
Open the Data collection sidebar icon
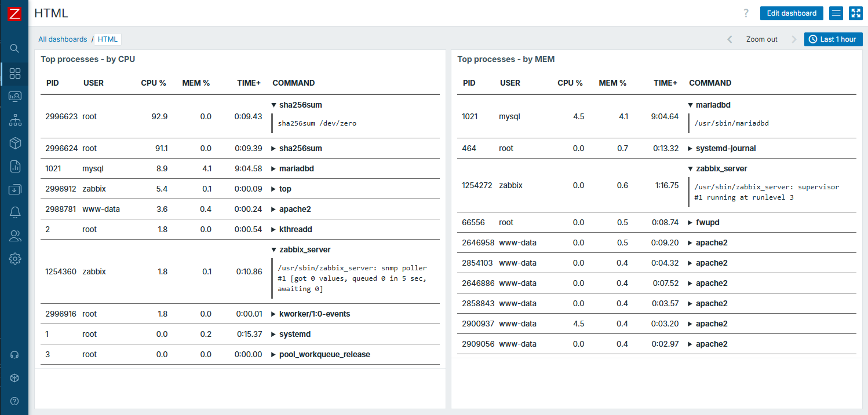pyautogui.click(x=15, y=189)
